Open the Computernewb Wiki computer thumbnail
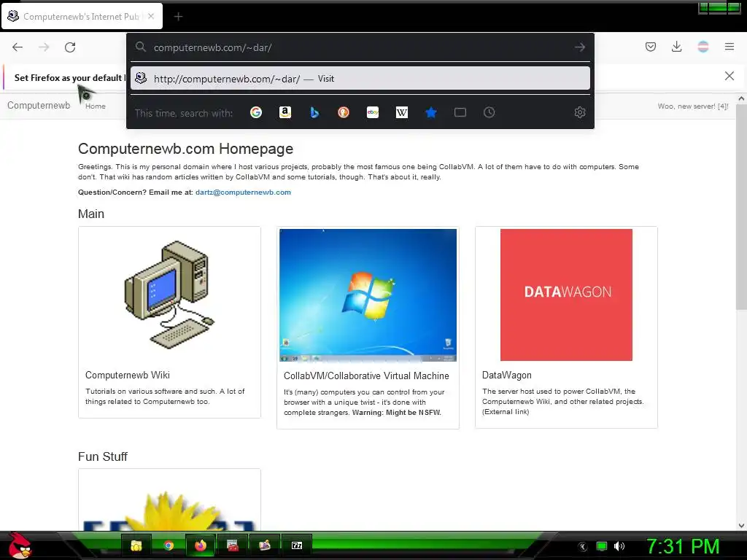747x560 pixels. click(x=169, y=295)
